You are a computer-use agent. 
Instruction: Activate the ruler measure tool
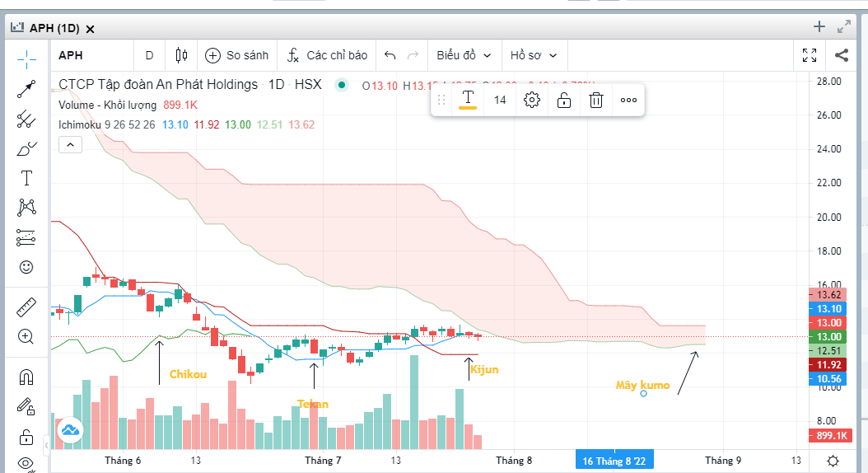[26, 307]
